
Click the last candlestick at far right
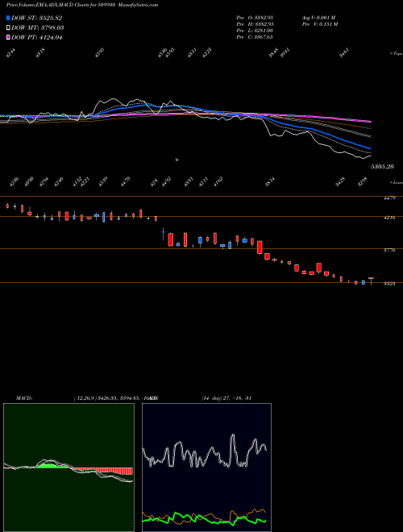click(x=371, y=281)
